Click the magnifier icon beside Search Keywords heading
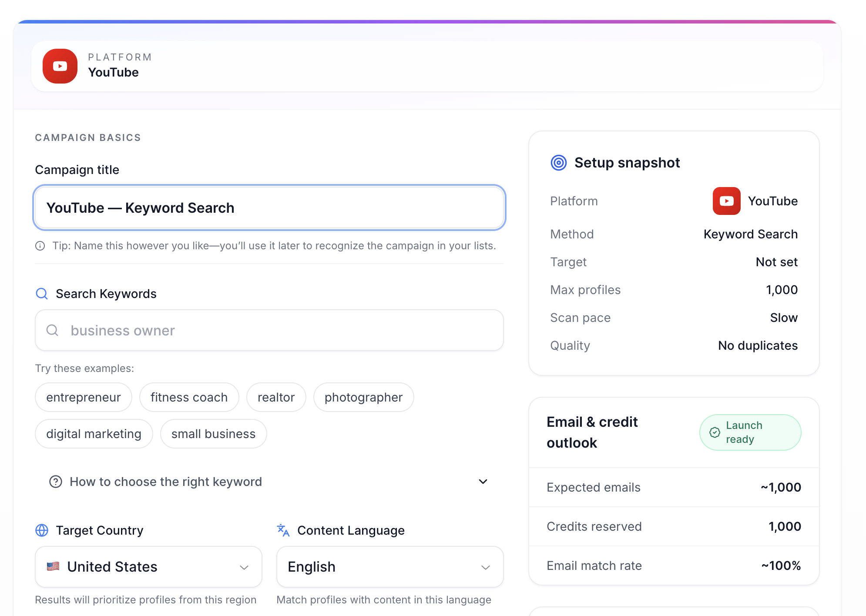This screenshot has height=616, width=866. click(42, 294)
